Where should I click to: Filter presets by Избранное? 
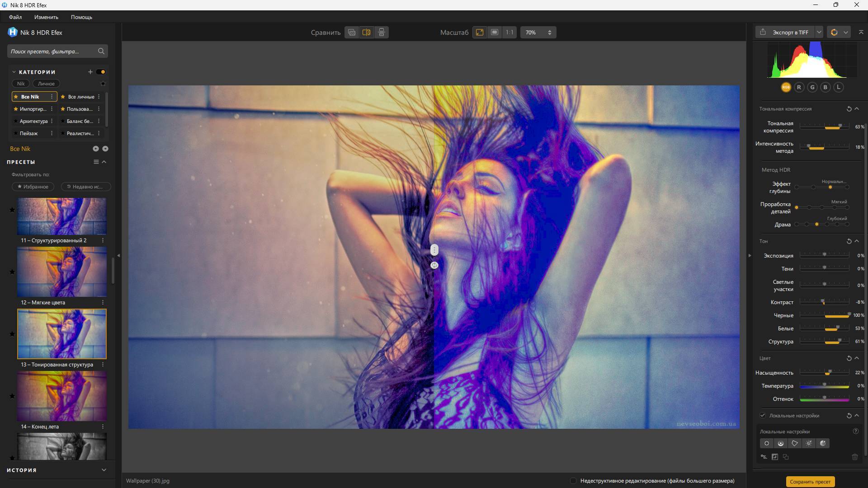pyautogui.click(x=33, y=187)
